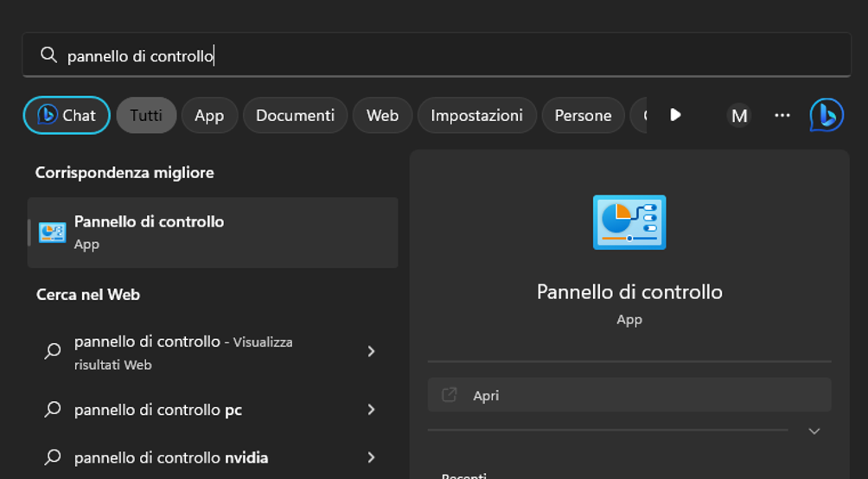Select web suggestion pannello di controllo pc
Image resolution: width=868 pixels, height=479 pixels.
[x=213, y=410]
